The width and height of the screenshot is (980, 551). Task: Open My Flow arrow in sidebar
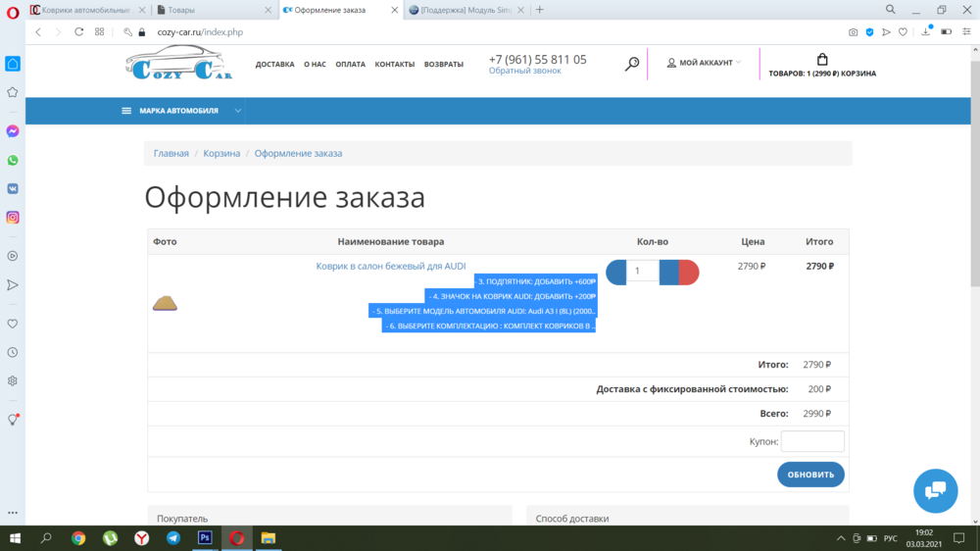pyautogui.click(x=13, y=285)
